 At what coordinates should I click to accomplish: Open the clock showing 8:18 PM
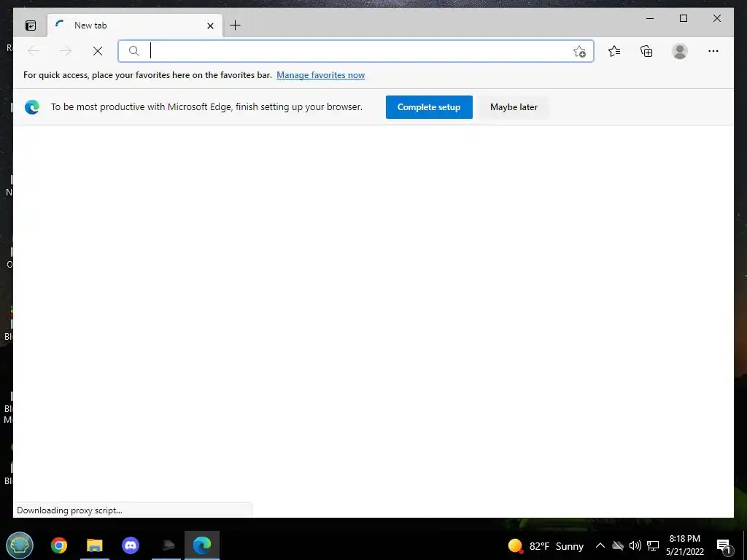[x=684, y=545]
